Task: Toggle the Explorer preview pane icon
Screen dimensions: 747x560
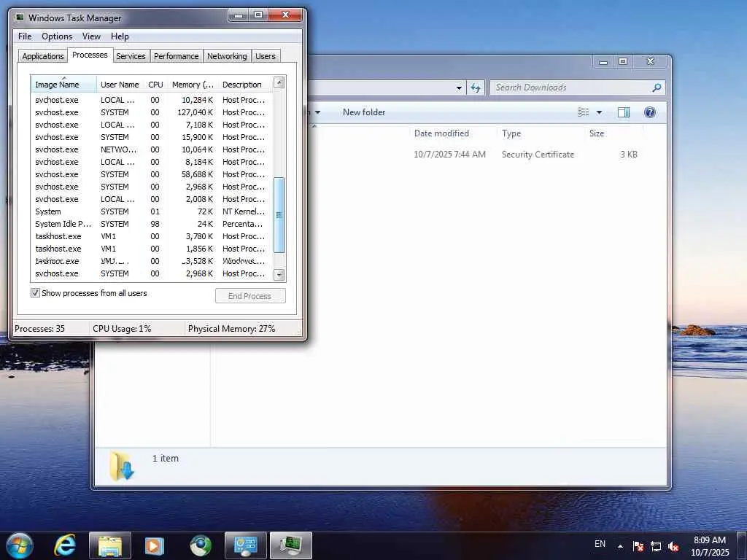Action: (624, 112)
